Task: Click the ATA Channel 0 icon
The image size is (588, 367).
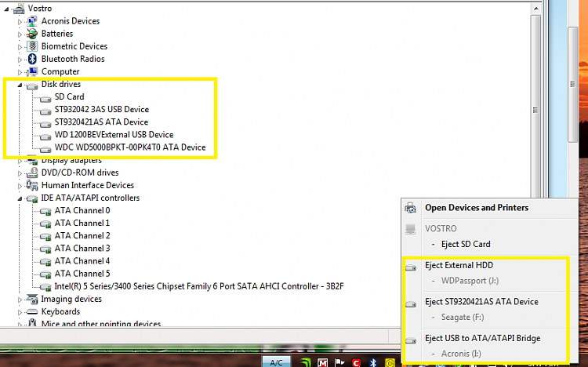Action: coord(45,212)
